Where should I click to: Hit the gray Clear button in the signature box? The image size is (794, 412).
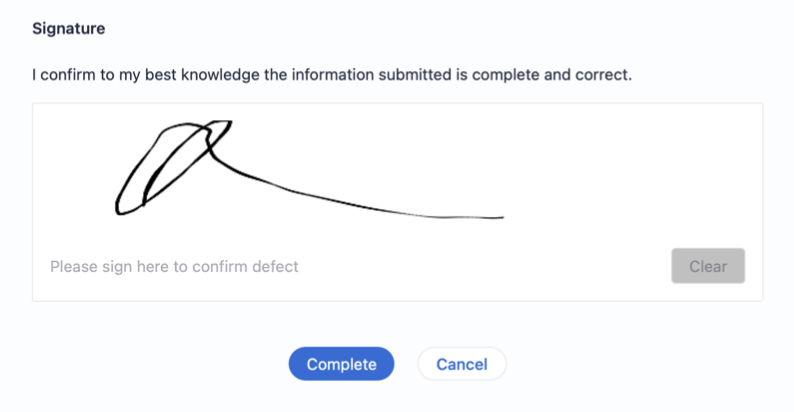708,266
